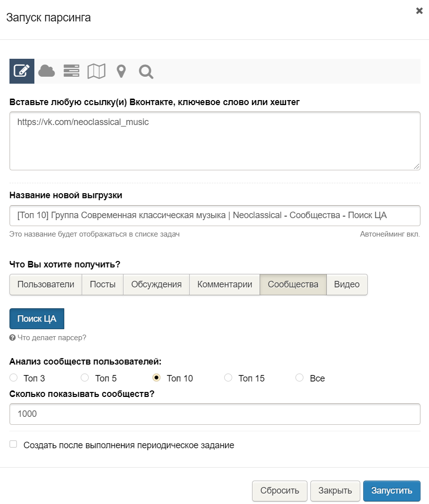Enable periodic task creation checkbox

click(13, 444)
